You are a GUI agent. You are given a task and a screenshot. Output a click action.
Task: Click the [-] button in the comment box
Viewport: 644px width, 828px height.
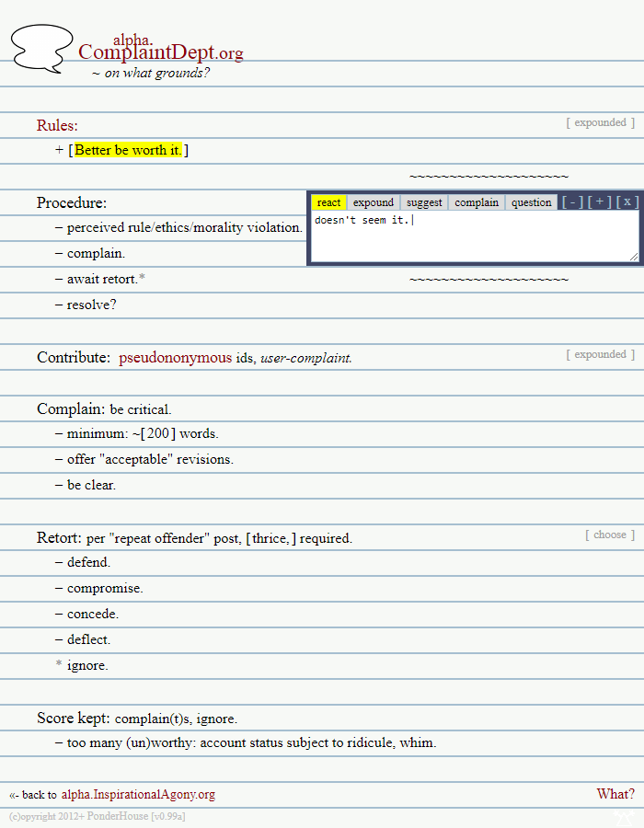(573, 201)
